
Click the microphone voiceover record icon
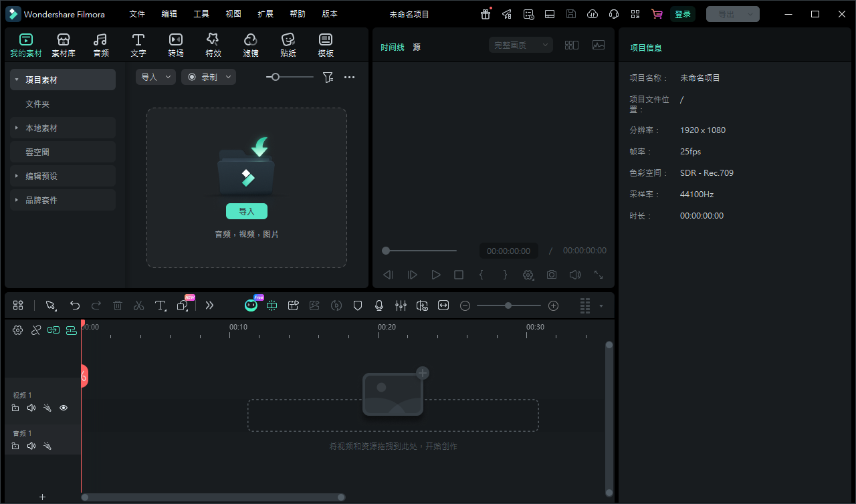(379, 305)
